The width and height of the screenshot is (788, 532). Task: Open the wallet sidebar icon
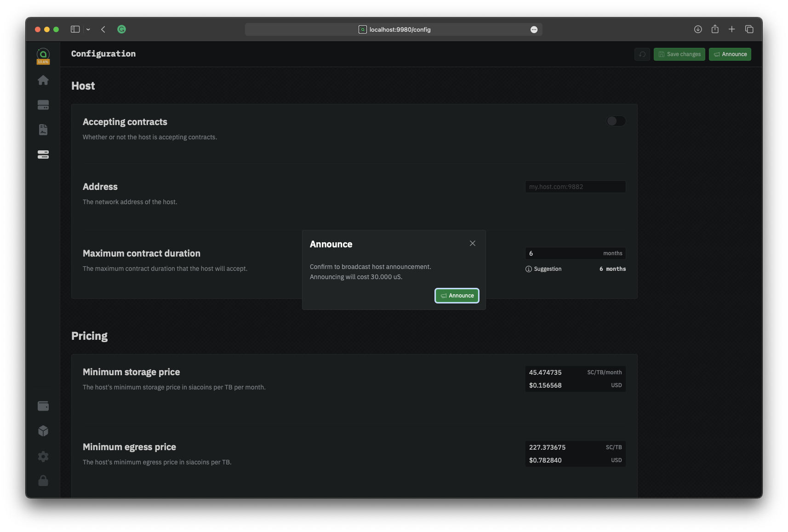(x=43, y=406)
